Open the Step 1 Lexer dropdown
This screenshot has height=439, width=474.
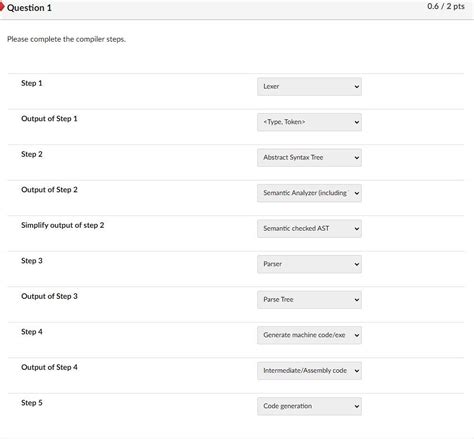pos(309,87)
